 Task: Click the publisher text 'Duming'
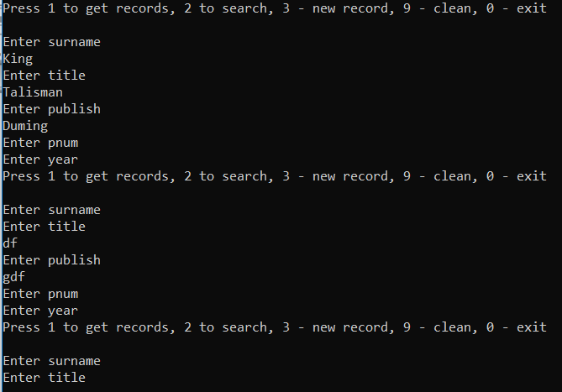[x=25, y=126]
